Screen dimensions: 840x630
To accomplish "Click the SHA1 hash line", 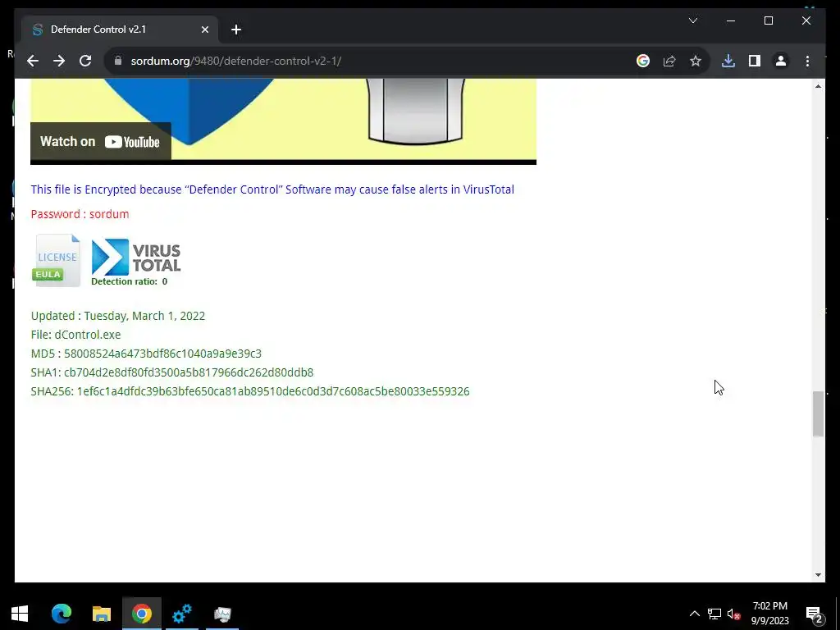I will 172,372.
